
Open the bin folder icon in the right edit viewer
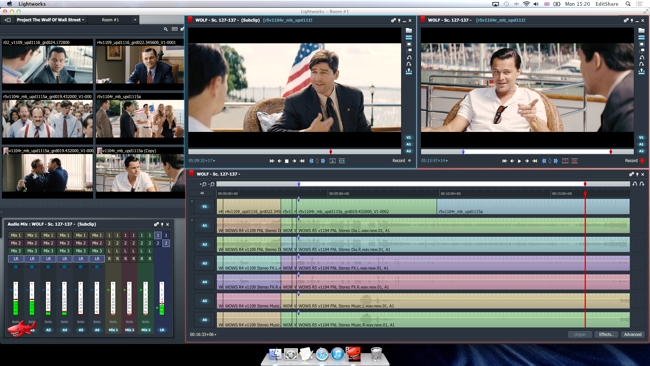(x=641, y=30)
